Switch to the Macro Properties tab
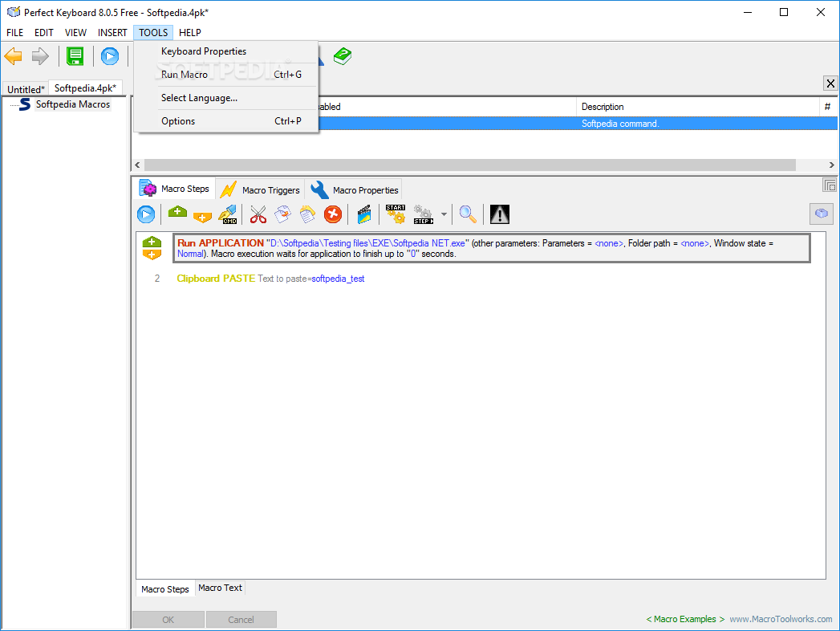Screen dimensions: 840x631 pyautogui.click(x=355, y=189)
